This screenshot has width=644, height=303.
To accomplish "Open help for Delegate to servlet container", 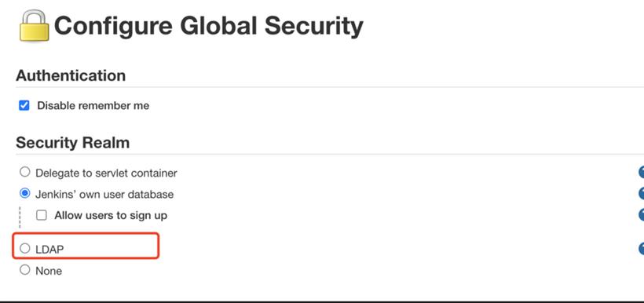I will click(641, 173).
